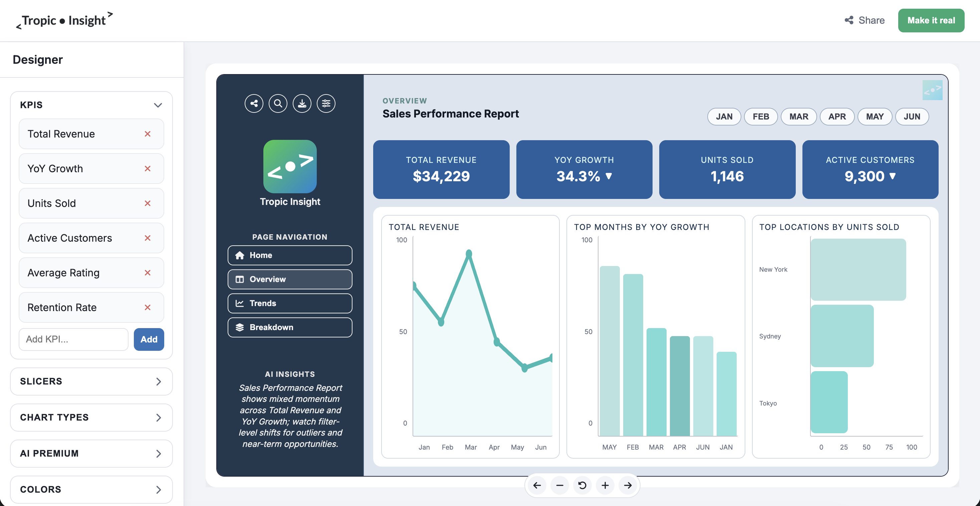Switch to the Overview navigation tab

click(x=289, y=279)
